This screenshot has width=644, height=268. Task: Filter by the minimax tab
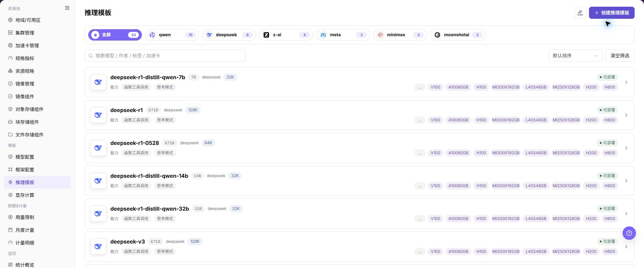tap(400, 35)
